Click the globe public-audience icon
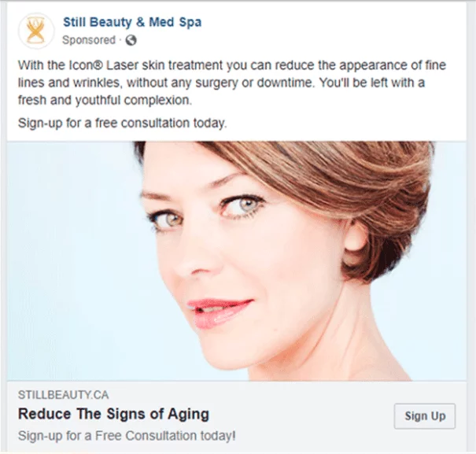Screen dimensions: 476x454 [131, 40]
